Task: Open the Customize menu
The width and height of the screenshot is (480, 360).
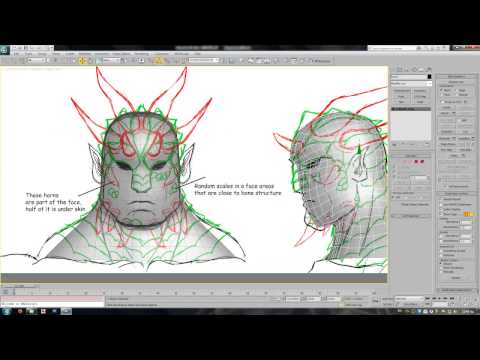Action: (x=161, y=54)
